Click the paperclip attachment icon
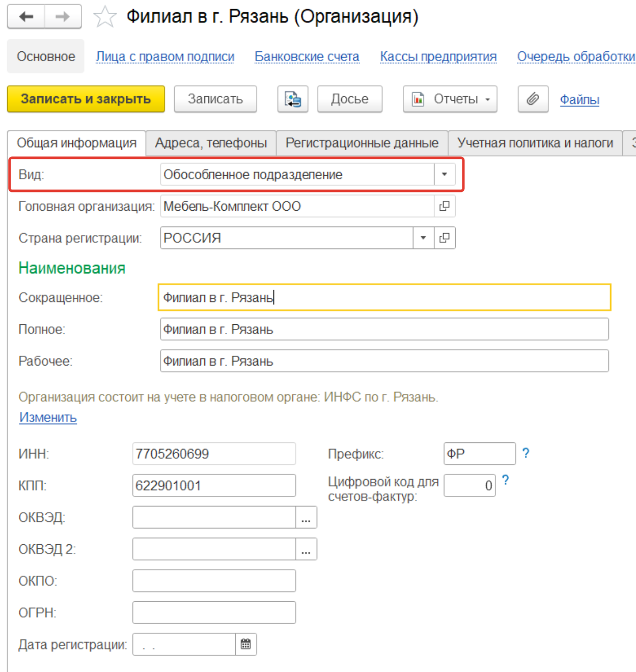This screenshot has height=672, width=636. 533,99
